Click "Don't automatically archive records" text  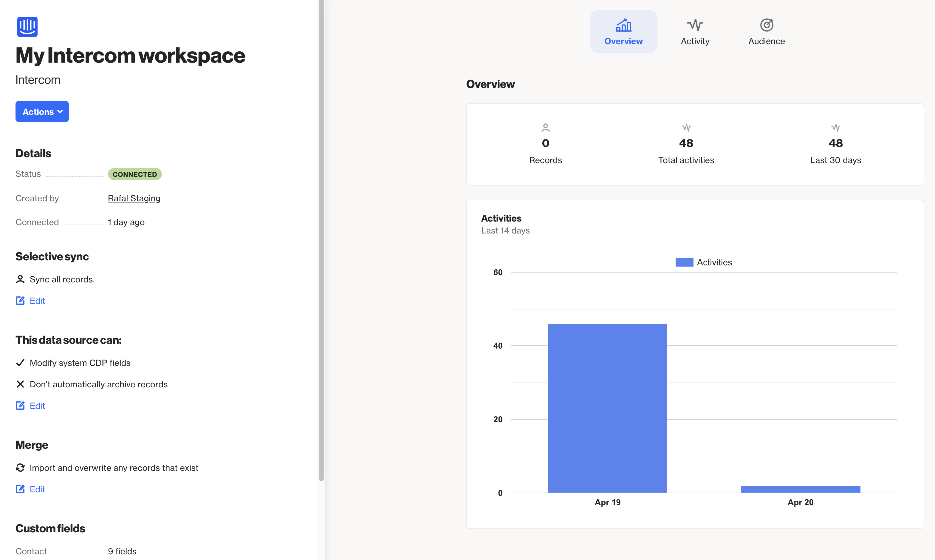pyautogui.click(x=98, y=384)
